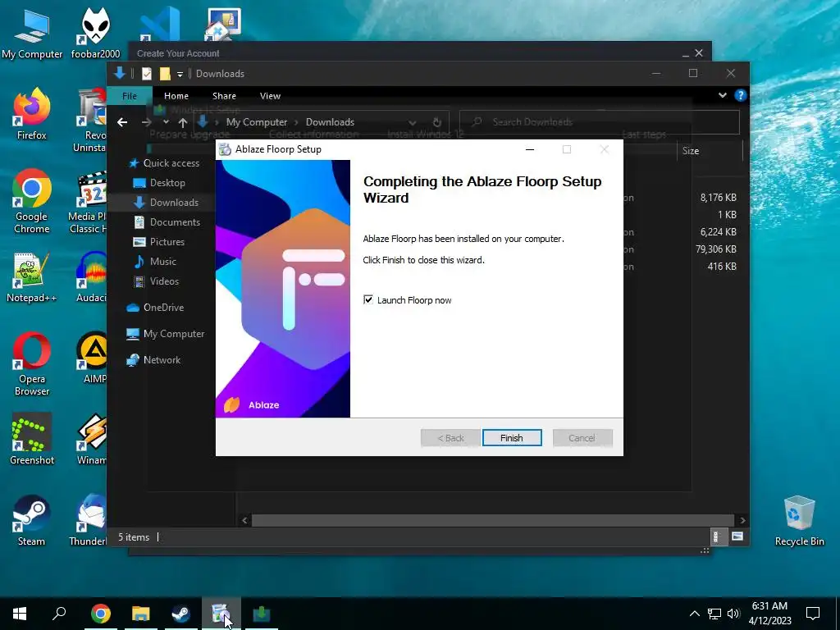Select Downloads in the navigation pane

click(x=166, y=203)
